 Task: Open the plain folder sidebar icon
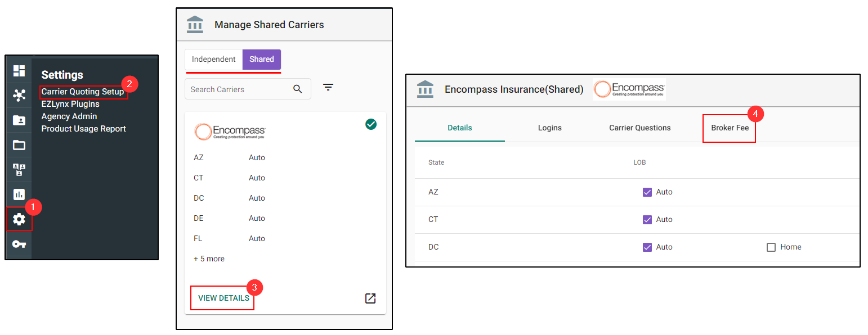tap(19, 145)
